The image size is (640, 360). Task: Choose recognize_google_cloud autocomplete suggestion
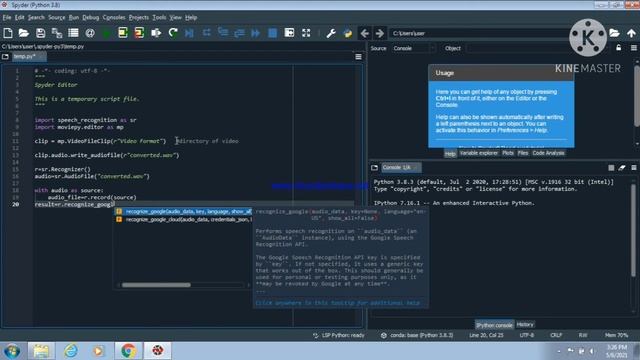[x=183, y=220]
